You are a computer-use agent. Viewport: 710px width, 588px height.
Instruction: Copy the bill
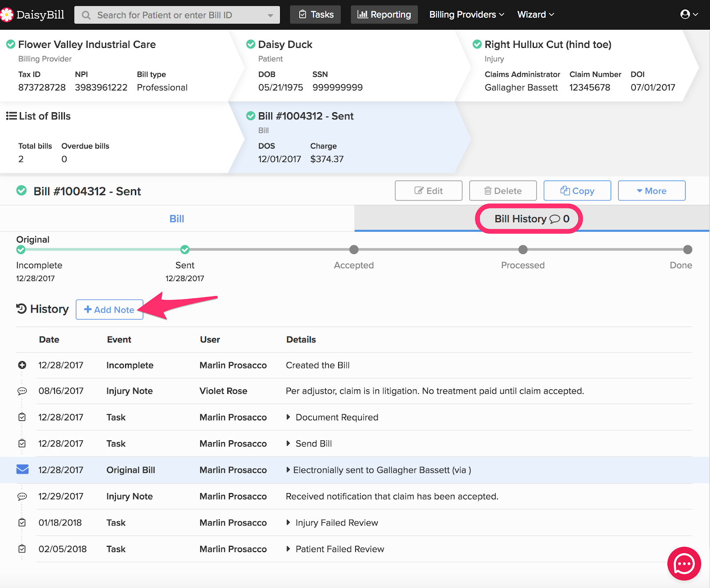pyautogui.click(x=577, y=191)
